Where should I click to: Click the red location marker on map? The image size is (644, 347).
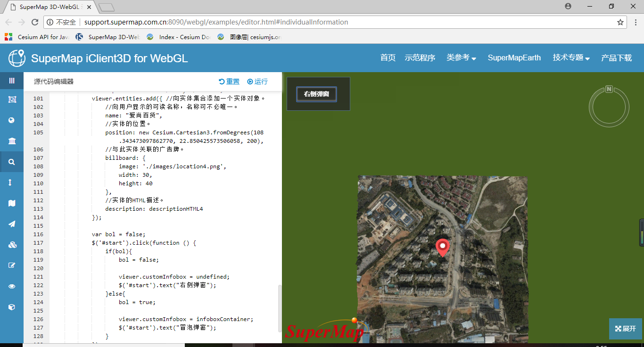442,248
